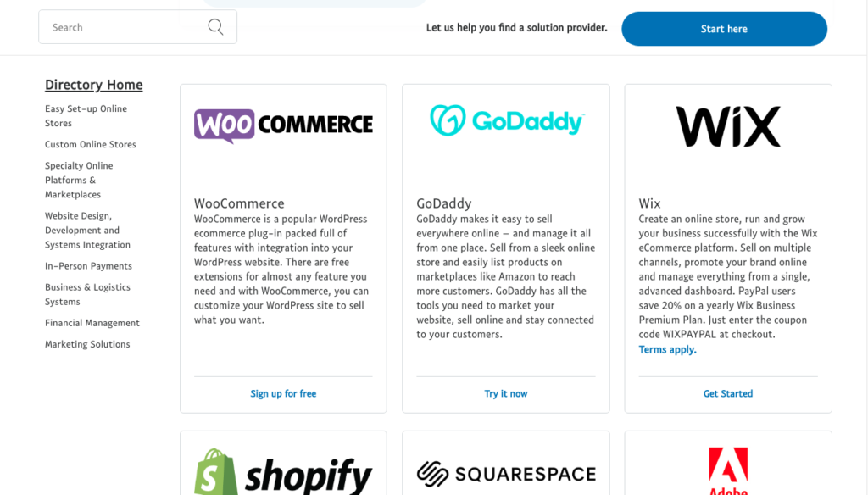The image size is (868, 495).
Task: Click the Squarespace logo
Action: 506,474
